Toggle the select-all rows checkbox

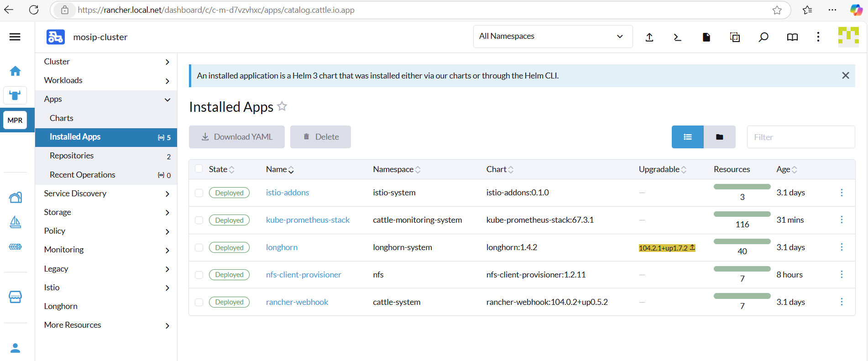(x=199, y=169)
